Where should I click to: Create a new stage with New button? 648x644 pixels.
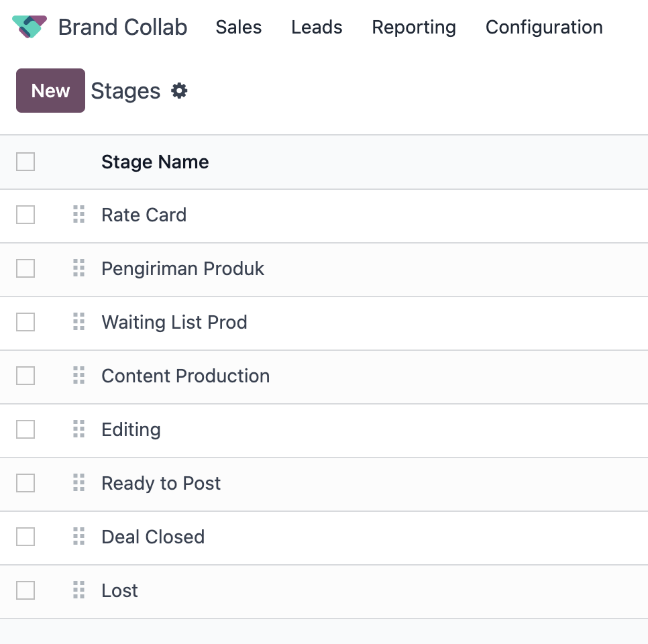(50, 91)
